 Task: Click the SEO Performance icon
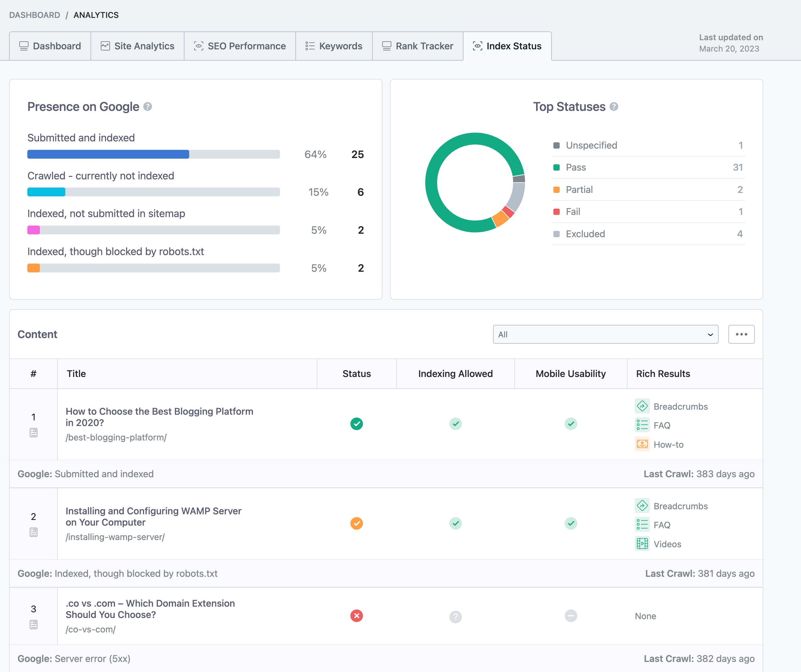click(198, 45)
